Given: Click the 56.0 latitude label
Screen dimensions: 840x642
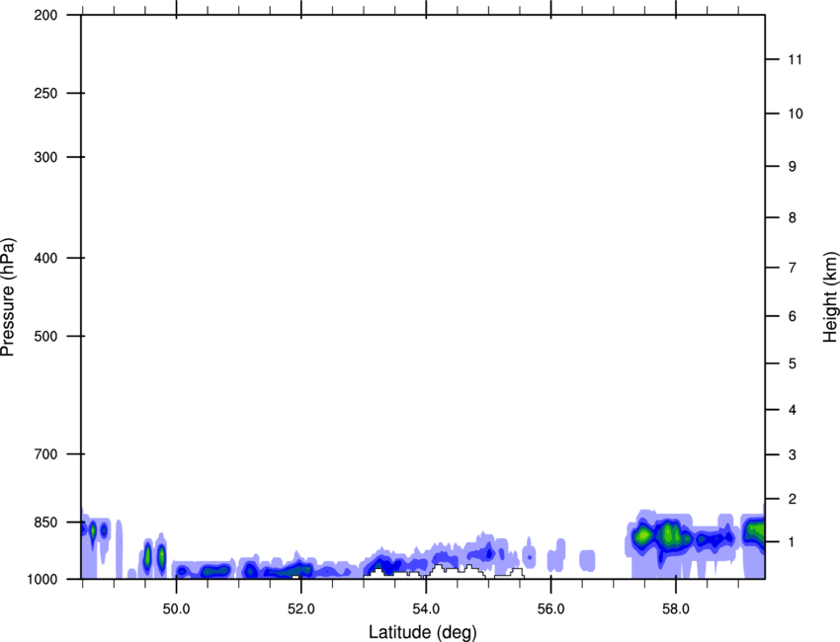Looking at the screenshot, I should click(550, 609).
